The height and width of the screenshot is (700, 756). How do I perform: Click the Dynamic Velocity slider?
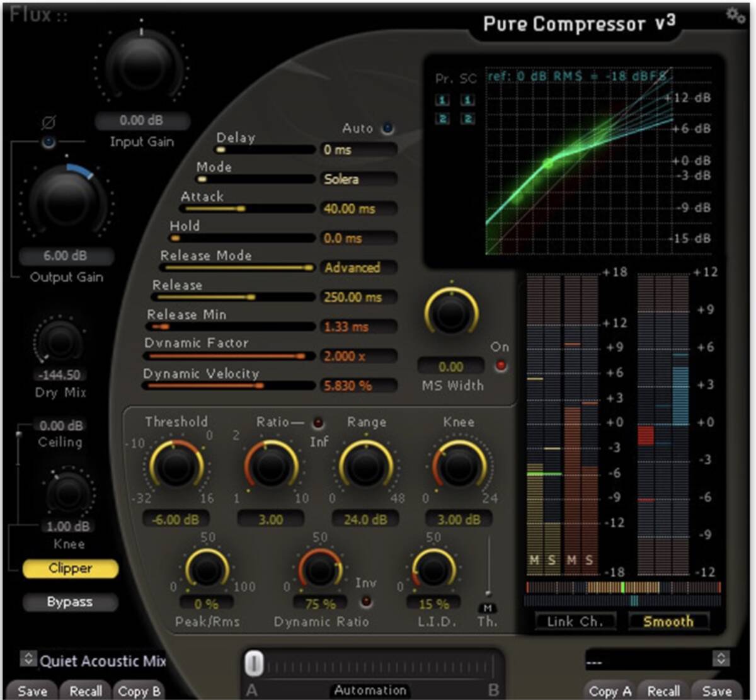pos(228,386)
